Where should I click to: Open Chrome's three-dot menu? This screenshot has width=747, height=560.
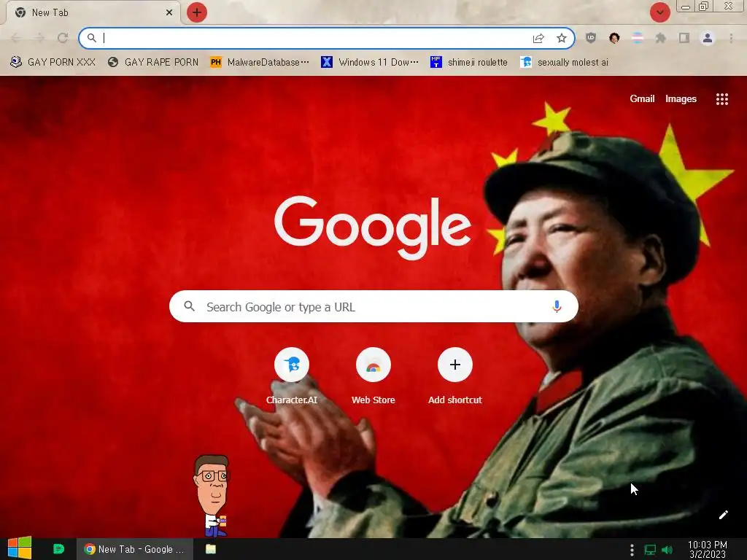click(x=731, y=38)
